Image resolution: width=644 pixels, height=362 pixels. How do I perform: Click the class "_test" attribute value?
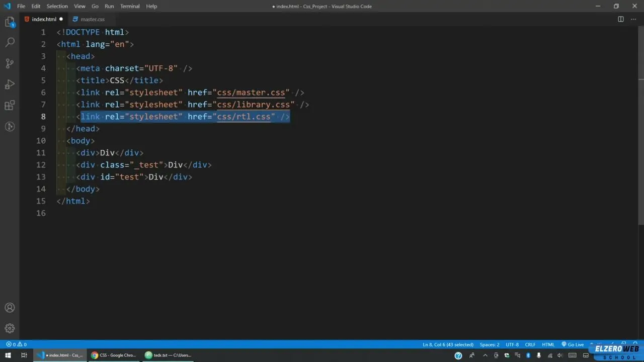point(146,165)
